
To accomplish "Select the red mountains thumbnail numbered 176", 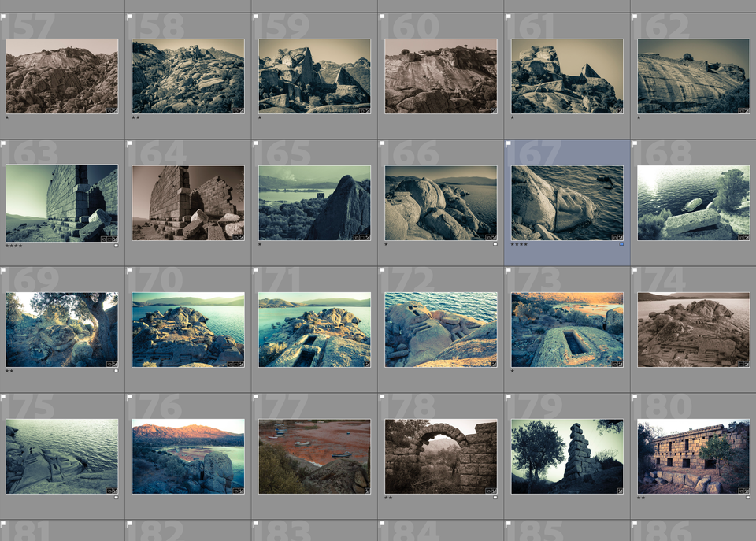I will click(x=188, y=457).
